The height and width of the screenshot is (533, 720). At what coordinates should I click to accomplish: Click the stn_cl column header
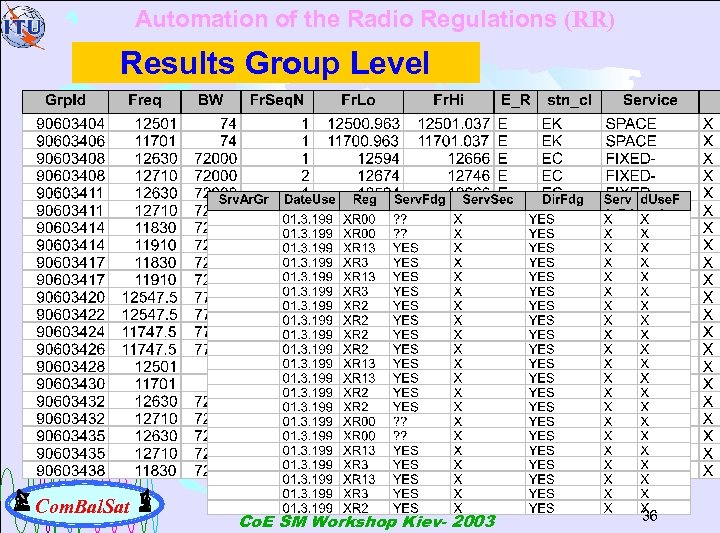pos(569,101)
